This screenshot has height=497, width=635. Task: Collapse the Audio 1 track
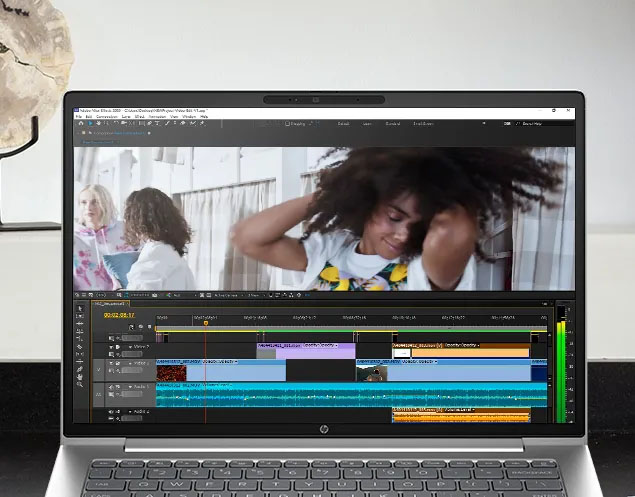click(130, 387)
